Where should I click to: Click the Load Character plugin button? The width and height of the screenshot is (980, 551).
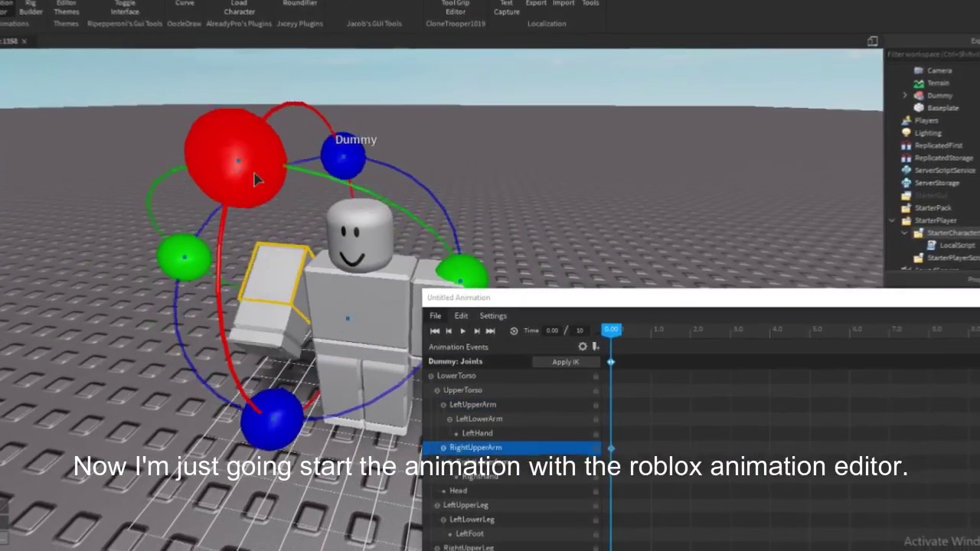click(239, 8)
